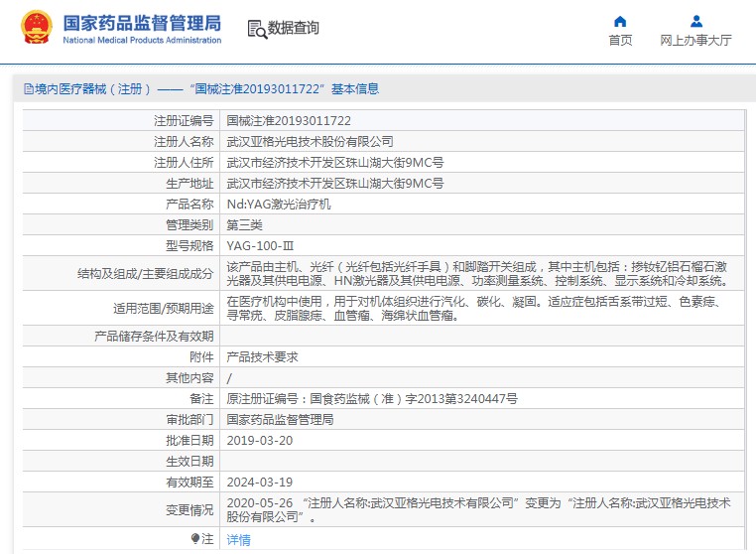Click the 备注 value with 国食药监械
The height and width of the screenshot is (554, 756).
click(x=372, y=398)
